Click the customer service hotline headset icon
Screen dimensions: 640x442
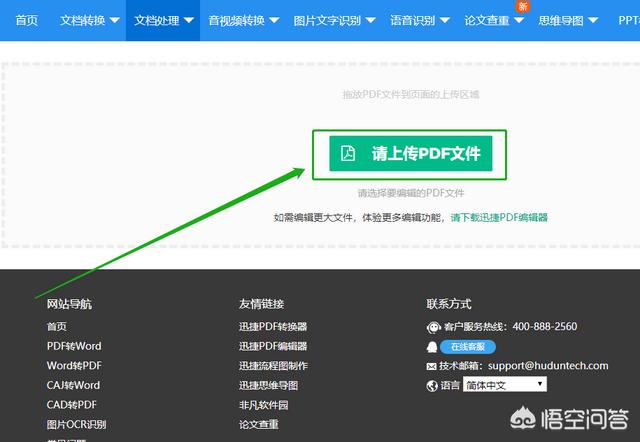pyautogui.click(x=433, y=327)
